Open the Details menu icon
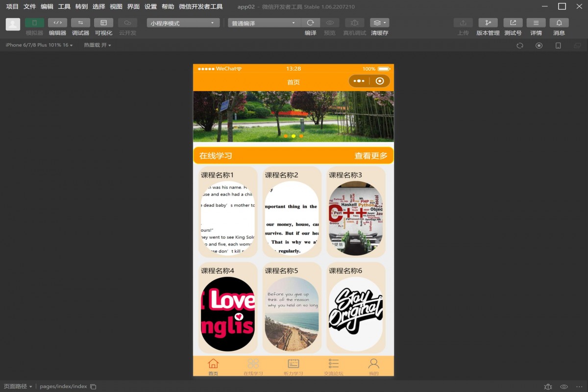Viewport: 588px width, 392px height. pyautogui.click(x=536, y=23)
